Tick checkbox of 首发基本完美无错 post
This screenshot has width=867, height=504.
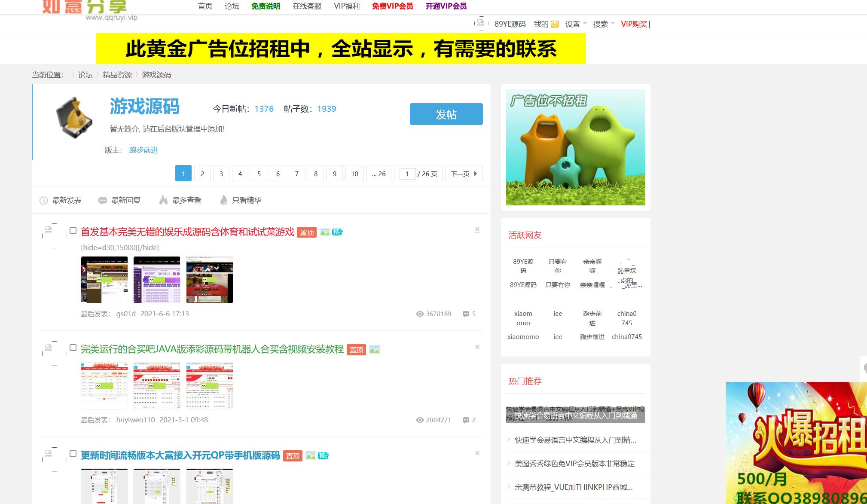[73, 231]
